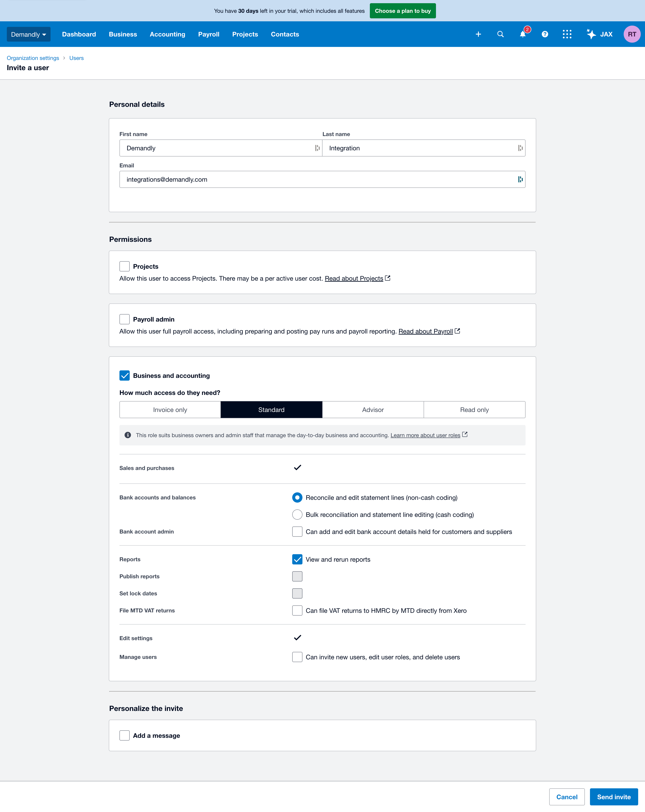Open the RT profile avatar
645x812 pixels.
pyautogui.click(x=632, y=34)
